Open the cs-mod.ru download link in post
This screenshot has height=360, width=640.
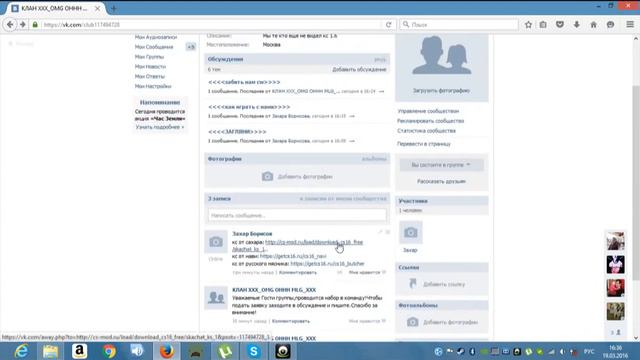(x=314, y=242)
